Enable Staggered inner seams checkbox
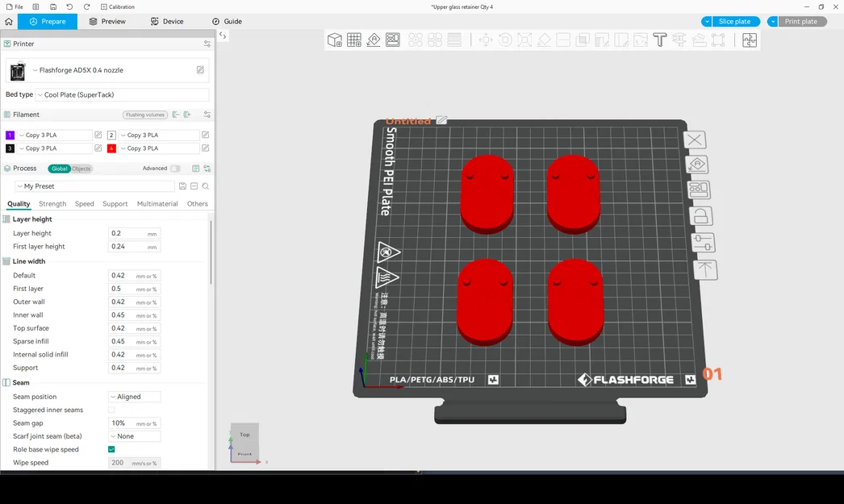 coord(111,410)
